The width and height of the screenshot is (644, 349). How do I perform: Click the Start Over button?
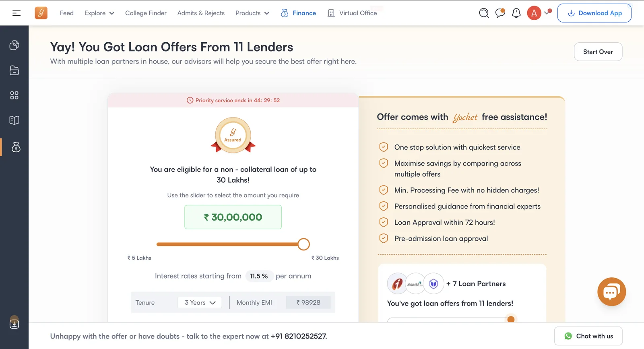pyautogui.click(x=598, y=52)
